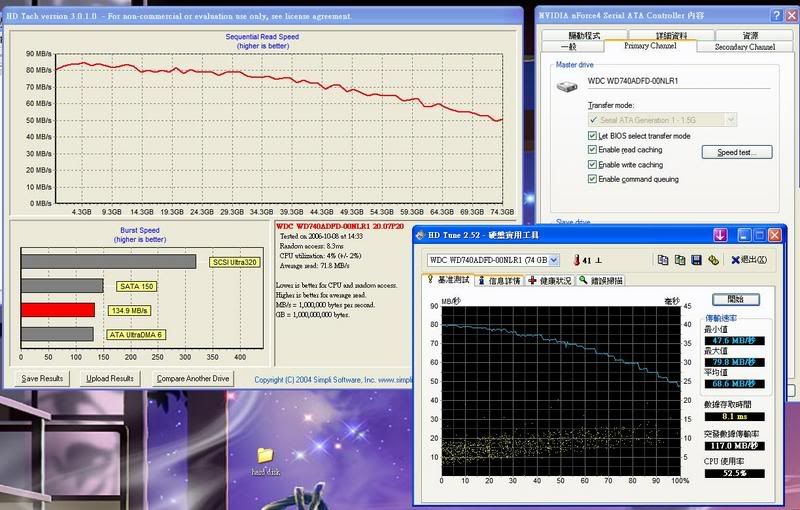
Task: Click the 開始 start button in HD Tune
Action: pos(736,299)
